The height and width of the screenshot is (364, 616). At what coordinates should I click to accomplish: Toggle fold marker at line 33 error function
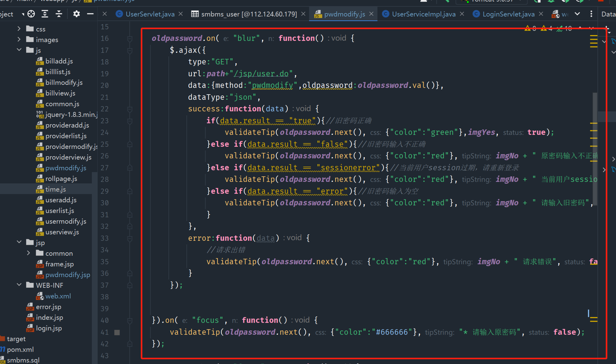click(x=130, y=238)
